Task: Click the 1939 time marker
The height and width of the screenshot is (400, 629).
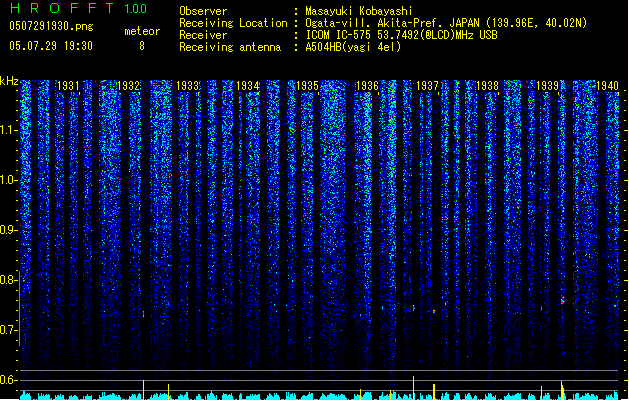Action: (547, 86)
